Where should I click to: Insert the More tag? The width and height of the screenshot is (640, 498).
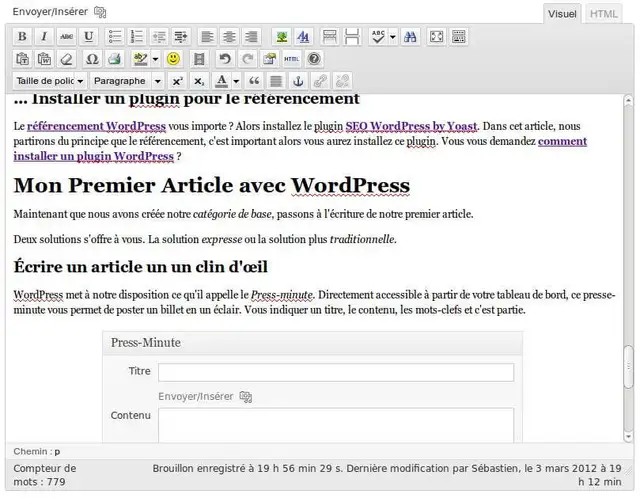coord(330,37)
